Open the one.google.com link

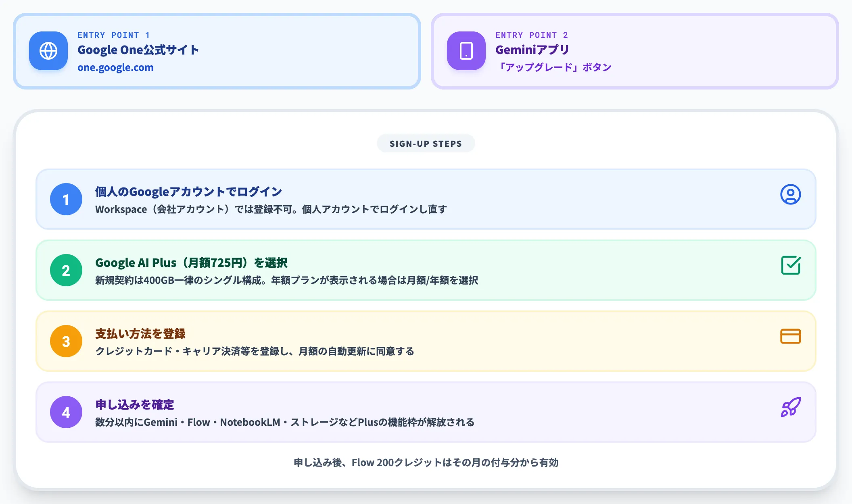coord(115,67)
